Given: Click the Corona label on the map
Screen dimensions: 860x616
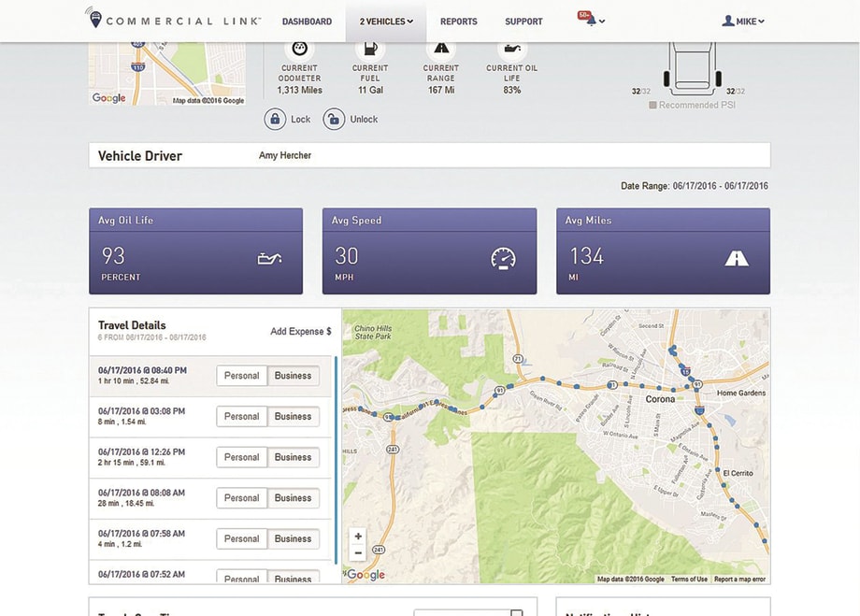Looking at the screenshot, I should click(660, 399).
